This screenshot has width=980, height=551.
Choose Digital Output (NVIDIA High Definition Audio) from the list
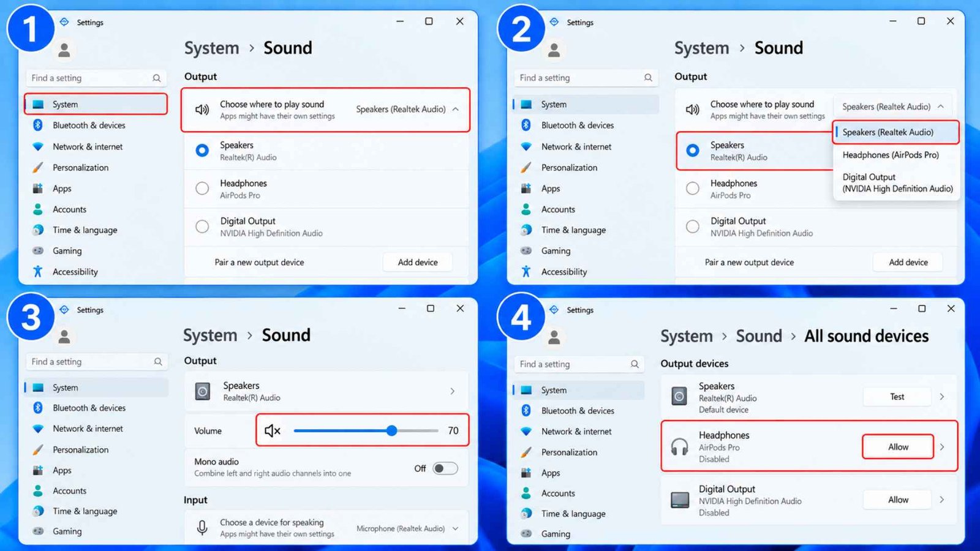click(897, 182)
